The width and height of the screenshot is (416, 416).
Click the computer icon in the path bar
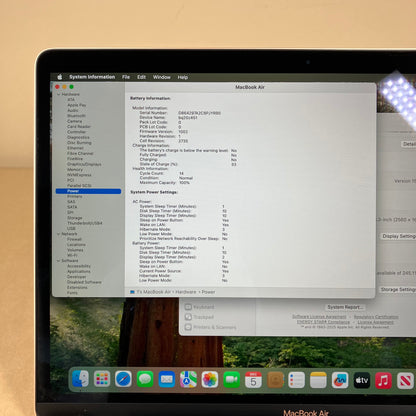132,292
